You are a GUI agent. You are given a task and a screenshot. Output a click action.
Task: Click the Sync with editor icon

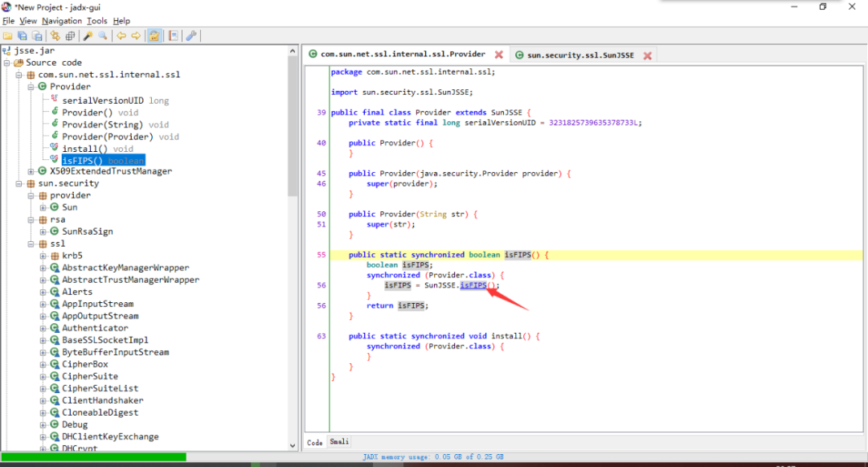point(55,36)
